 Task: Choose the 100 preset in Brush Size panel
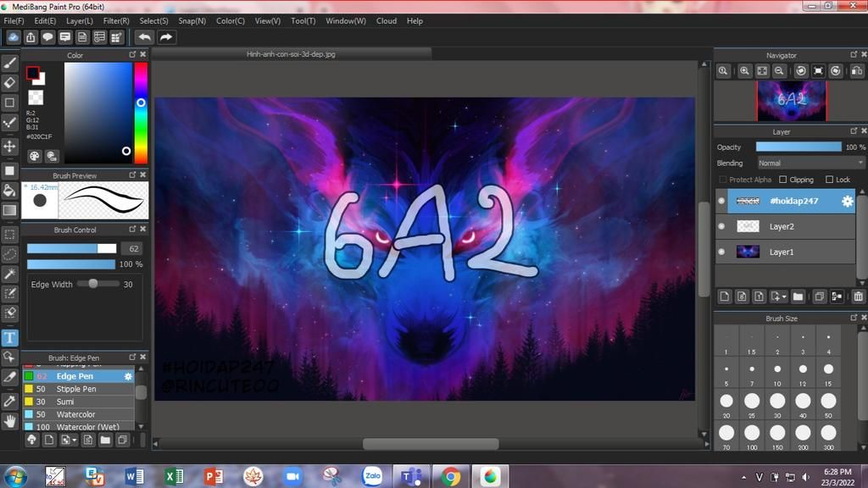[752, 436]
